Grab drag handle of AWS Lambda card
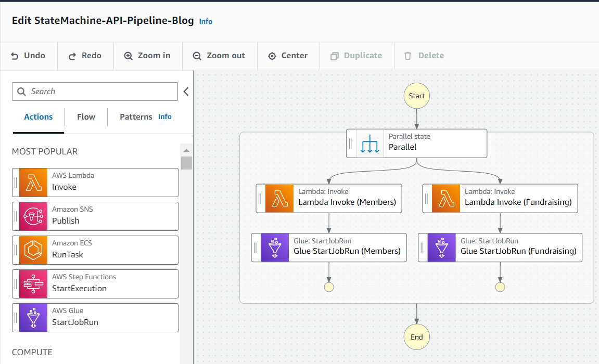Viewport: 599px width, 364px height. pyautogui.click(x=16, y=183)
